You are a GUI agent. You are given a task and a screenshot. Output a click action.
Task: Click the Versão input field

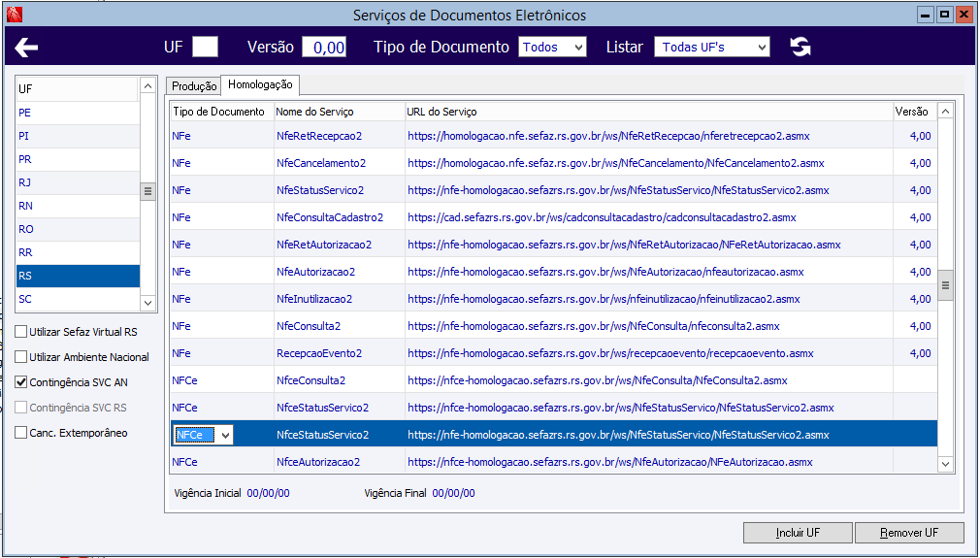point(324,47)
